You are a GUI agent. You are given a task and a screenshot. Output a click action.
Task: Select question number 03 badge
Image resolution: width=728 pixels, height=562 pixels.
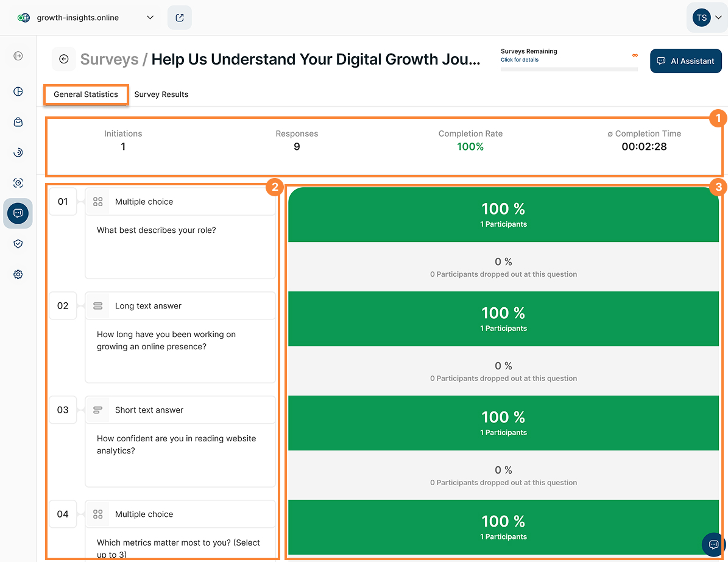pos(63,410)
